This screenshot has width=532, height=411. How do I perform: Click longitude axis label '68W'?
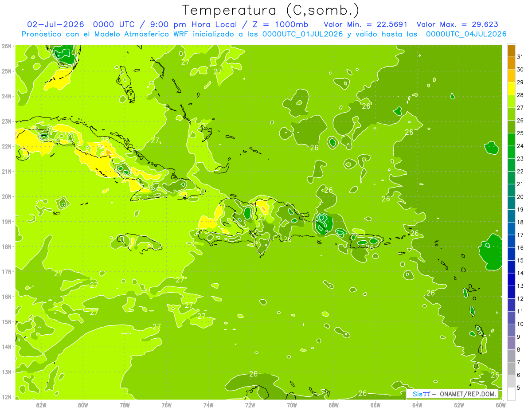(334, 405)
